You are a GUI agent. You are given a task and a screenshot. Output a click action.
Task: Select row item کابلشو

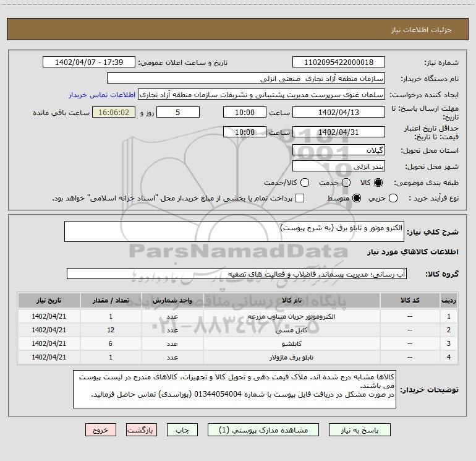tap(238, 343)
